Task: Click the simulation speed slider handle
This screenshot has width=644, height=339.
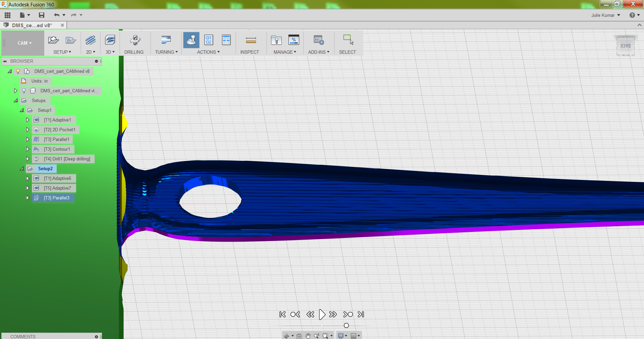Action: pos(346,325)
